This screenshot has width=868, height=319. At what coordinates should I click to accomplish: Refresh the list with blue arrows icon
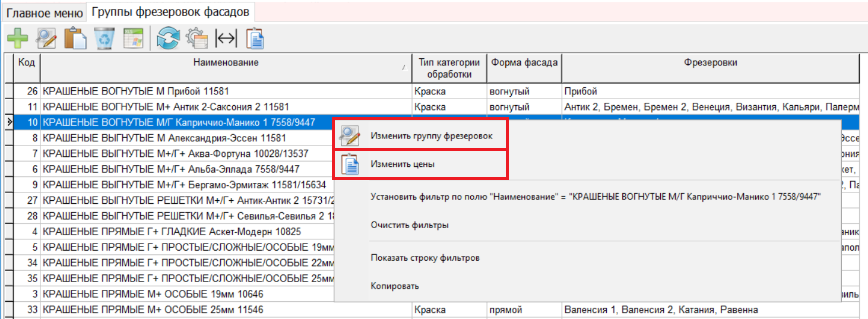[x=168, y=39]
